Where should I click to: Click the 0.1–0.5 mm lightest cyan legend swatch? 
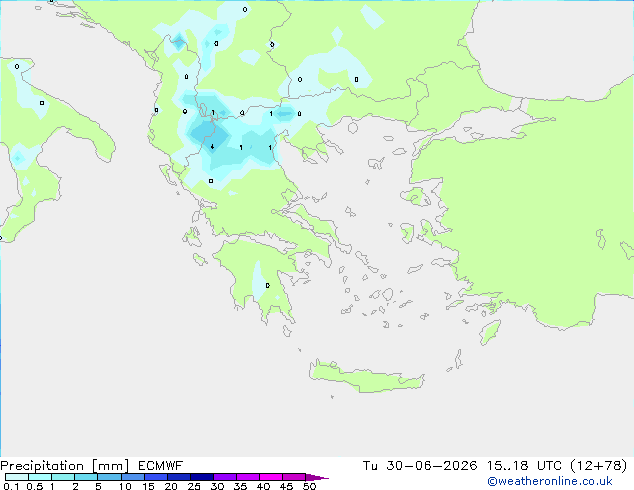click(17, 477)
